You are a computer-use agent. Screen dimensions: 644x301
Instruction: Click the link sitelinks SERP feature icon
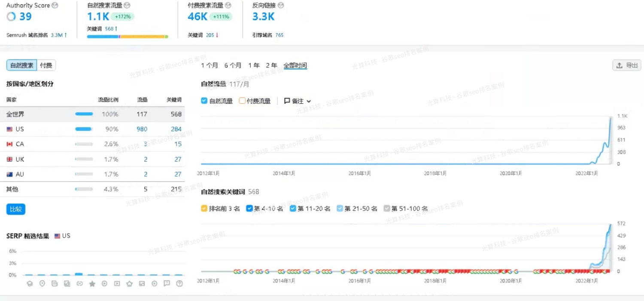[x=80, y=284]
